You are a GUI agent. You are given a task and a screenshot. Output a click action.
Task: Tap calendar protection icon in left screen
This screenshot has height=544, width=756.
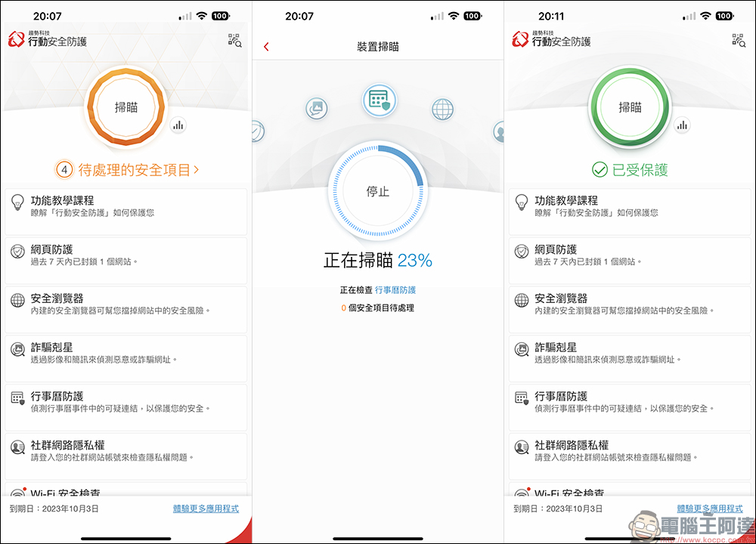(x=18, y=398)
